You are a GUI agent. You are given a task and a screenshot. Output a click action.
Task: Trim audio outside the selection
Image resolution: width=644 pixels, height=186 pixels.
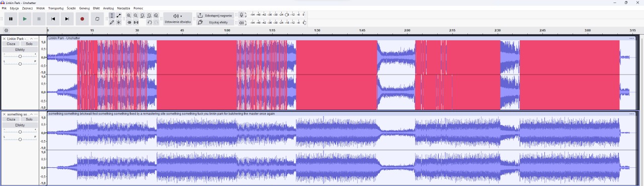129,22
